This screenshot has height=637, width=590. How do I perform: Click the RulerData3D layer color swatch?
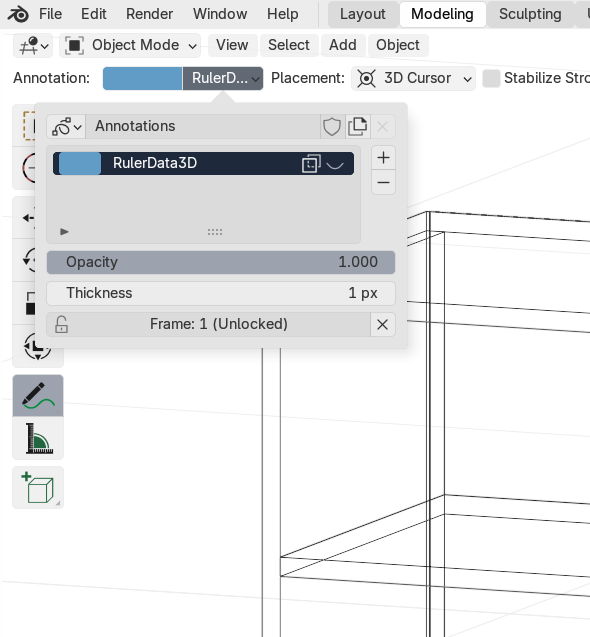click(x=80, y=163)
